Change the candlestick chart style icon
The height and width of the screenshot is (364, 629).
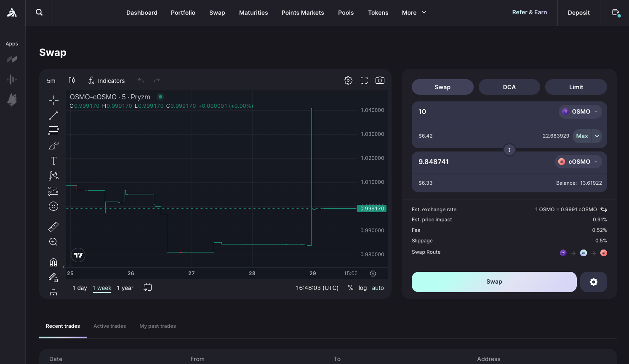(x=72, y=80)
